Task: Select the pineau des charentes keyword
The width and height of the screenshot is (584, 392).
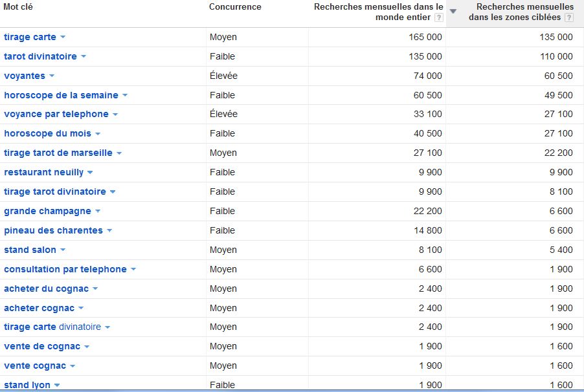Action: point(53,230)
